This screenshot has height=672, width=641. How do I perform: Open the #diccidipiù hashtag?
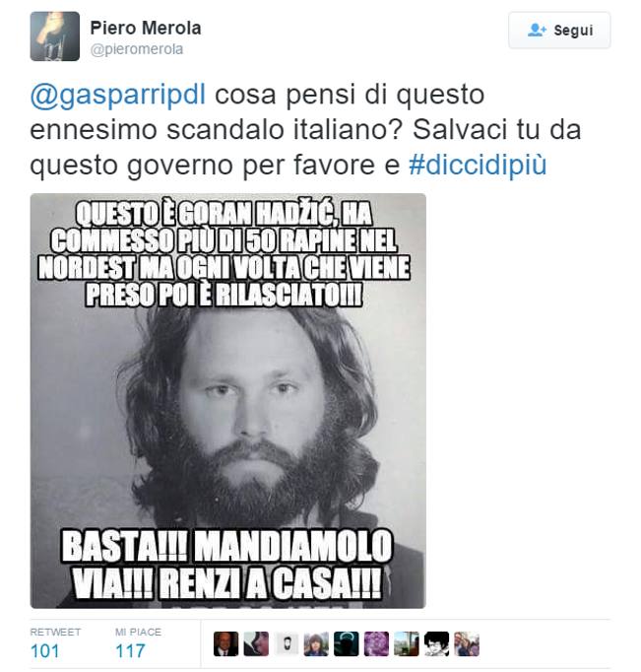pyautogui.click(x=478, y=165)
